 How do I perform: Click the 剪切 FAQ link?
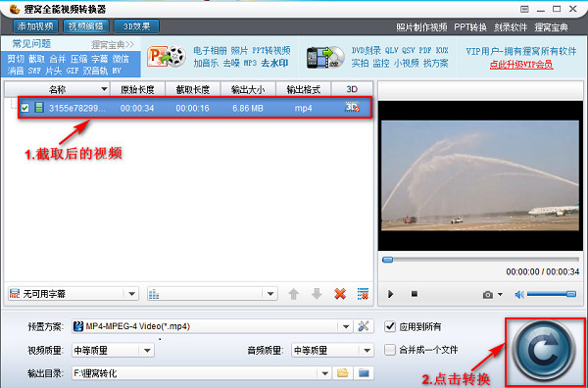[x=16, y=59]
